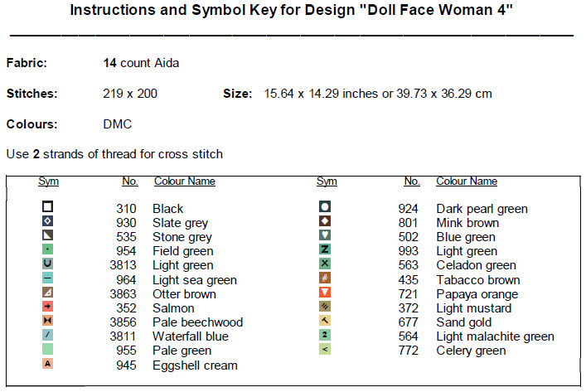Select the Eggshell cream 945 symbol
The width and height of the screenshot is (586, 392).
pos(47,364)
